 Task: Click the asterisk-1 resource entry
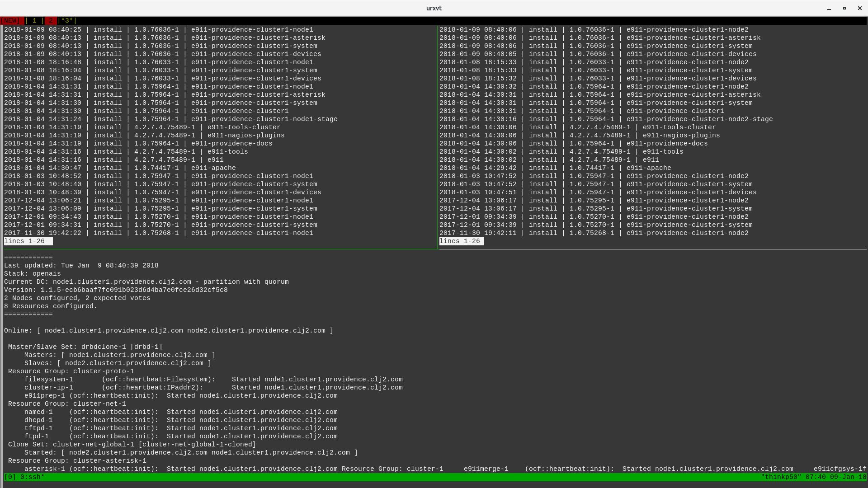click(x=181, y=469)
